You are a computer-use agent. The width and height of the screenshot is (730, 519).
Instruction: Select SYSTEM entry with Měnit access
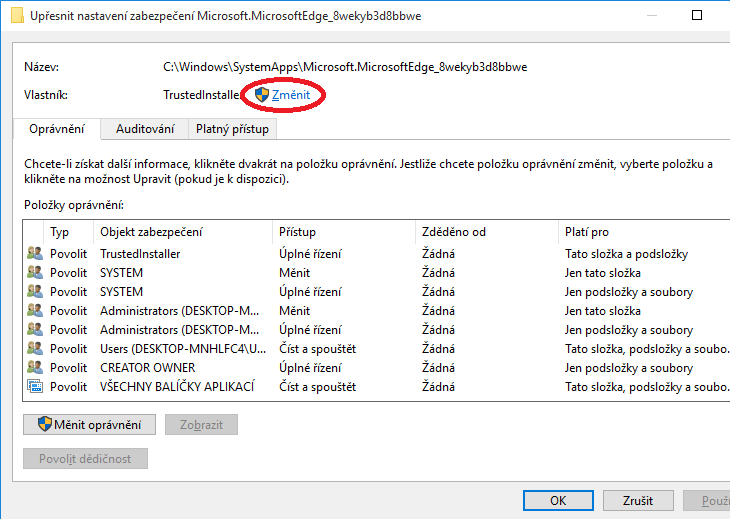(x=377, y=273)
